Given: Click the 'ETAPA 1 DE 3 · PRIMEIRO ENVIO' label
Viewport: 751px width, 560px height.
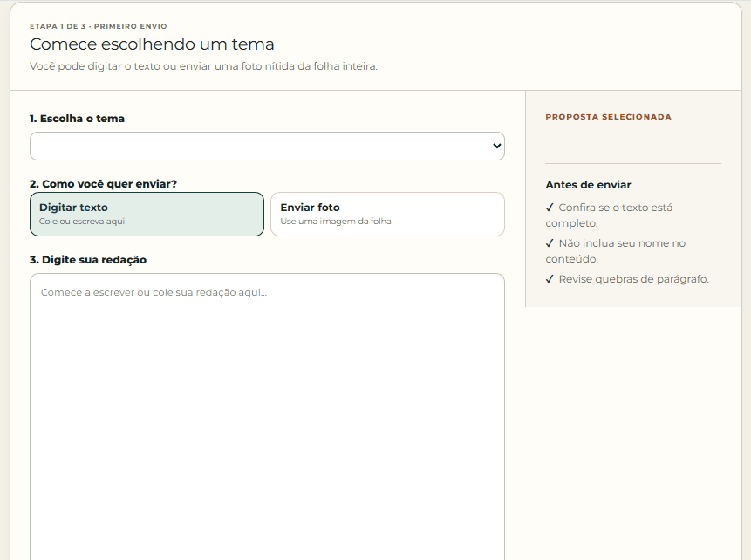Looking at the screenshot, I should click(99, 26).
